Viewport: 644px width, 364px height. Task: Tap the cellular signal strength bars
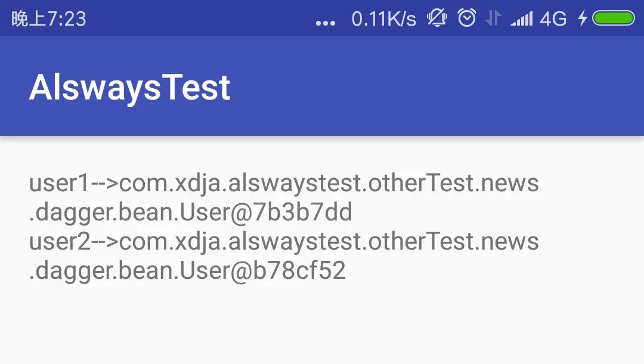point(521,18)
